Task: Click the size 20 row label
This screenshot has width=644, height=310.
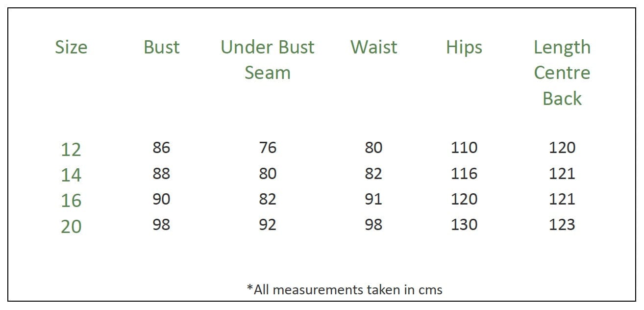Action: (71, 226)
